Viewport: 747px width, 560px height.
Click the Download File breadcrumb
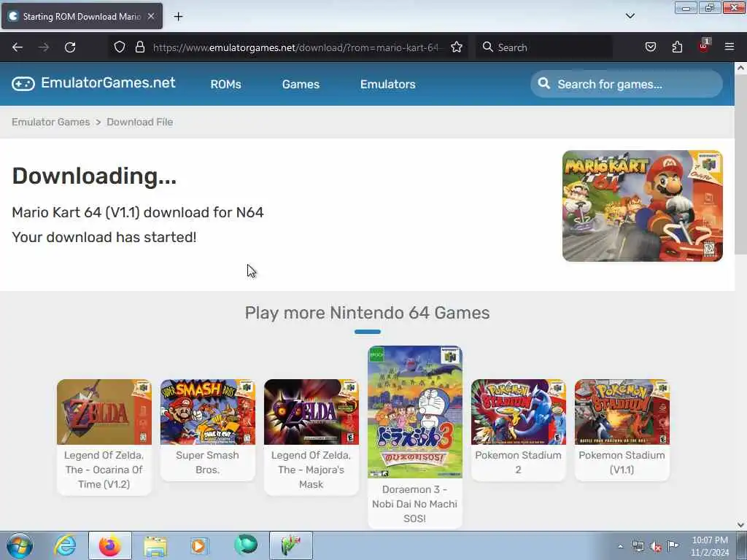click(139, 122)
